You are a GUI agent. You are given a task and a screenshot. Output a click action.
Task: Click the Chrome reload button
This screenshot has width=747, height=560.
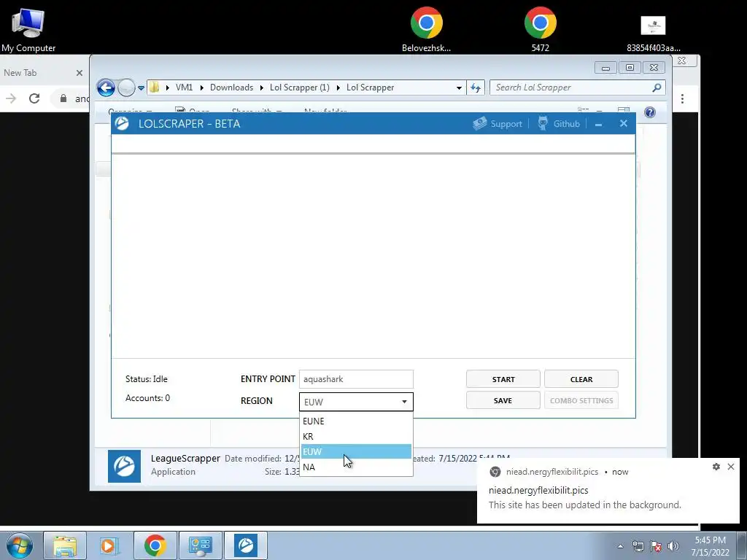34,98
